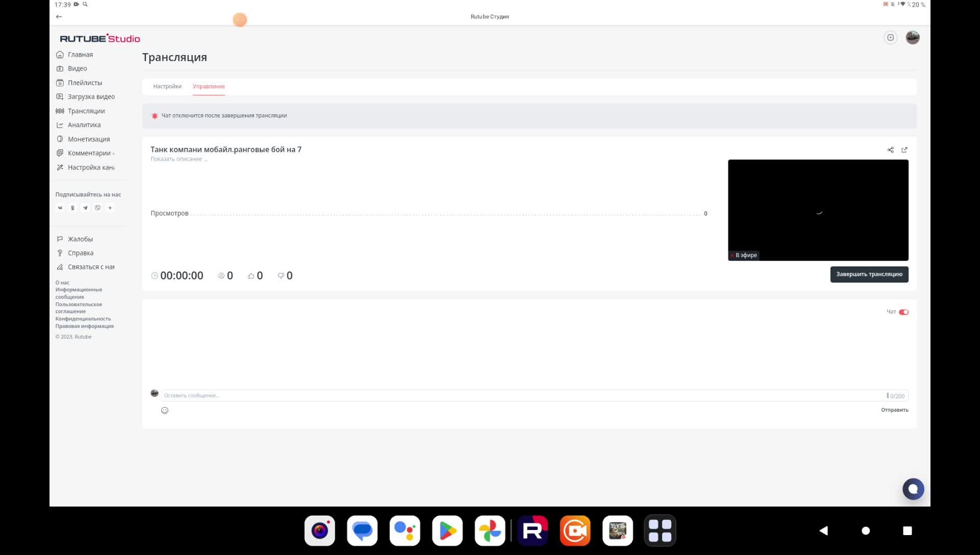The image size is (980, 555).
Task: Open the stream in a new window icon
Action: pyautogui.click(x=904, y=150)
